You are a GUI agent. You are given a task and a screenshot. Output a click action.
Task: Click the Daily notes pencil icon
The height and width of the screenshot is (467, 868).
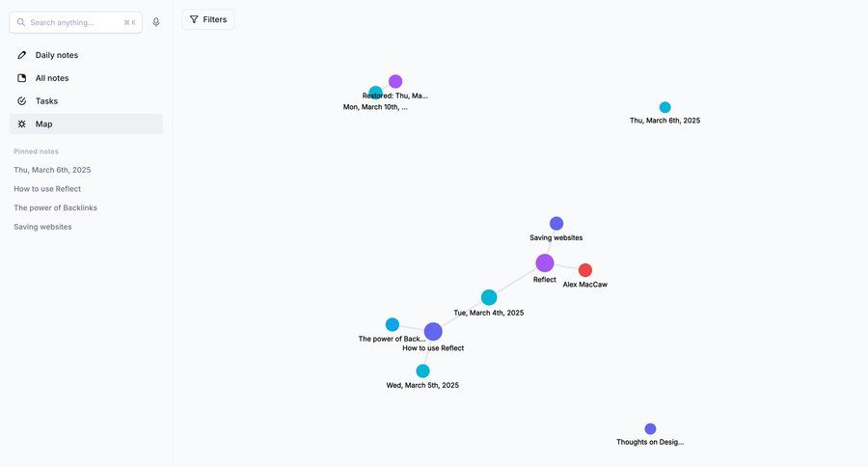pyautogui.click(x=22, y=55)
